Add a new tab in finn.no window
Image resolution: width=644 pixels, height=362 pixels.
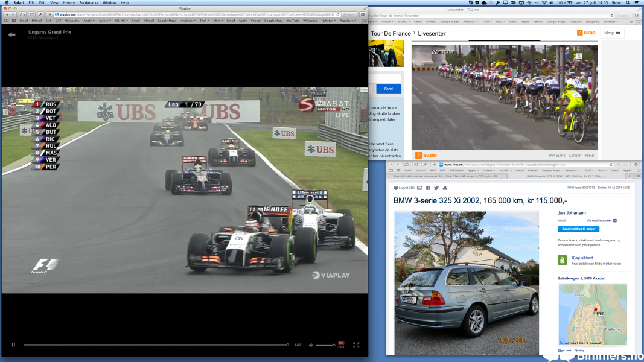point(630,176)
